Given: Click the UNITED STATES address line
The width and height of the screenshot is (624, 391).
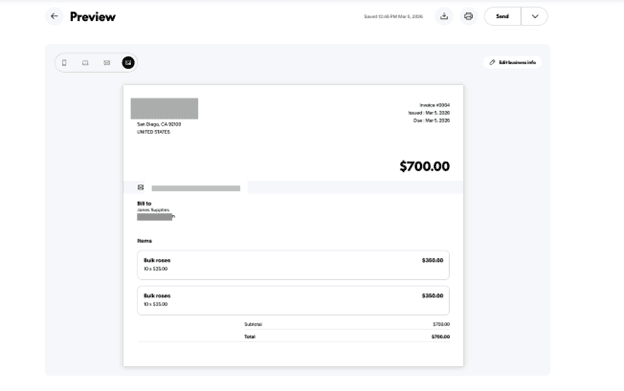Looking at the screenshot, I should 153,132.
